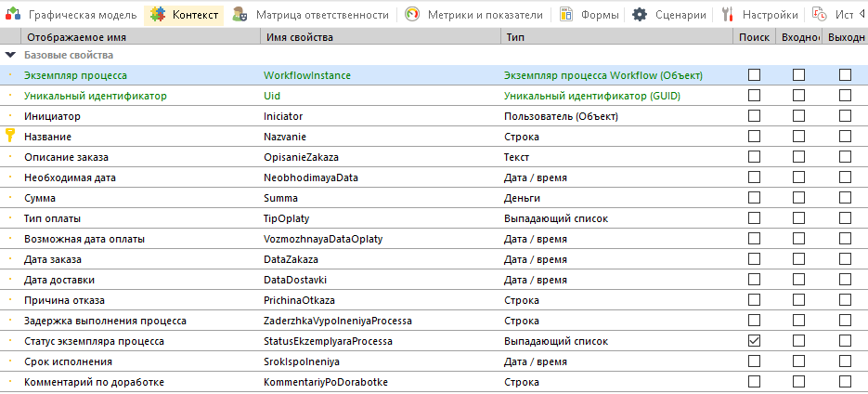This screenshot has height=394, width=868.
Task: Click the SrokIspolneniya property name cell
Action: (x=302, y=361)
